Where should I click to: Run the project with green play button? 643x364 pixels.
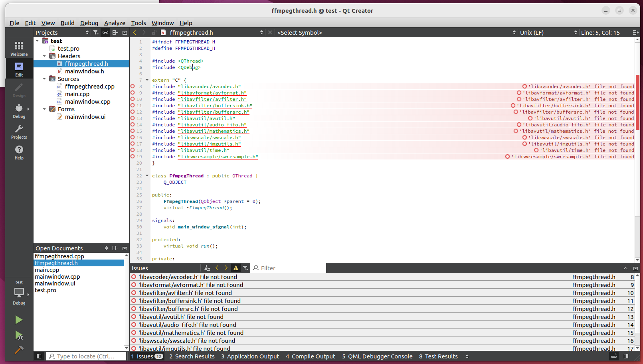(x=19, y=320)
